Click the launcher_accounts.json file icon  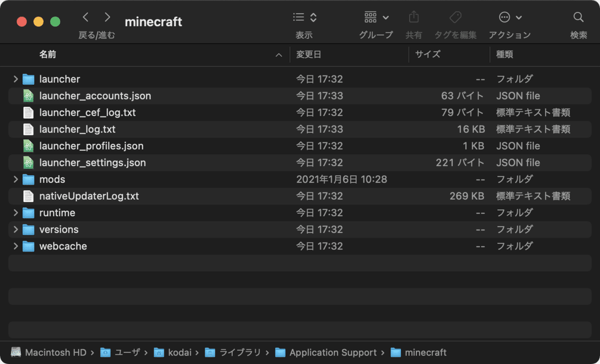(x=28, y=96)
